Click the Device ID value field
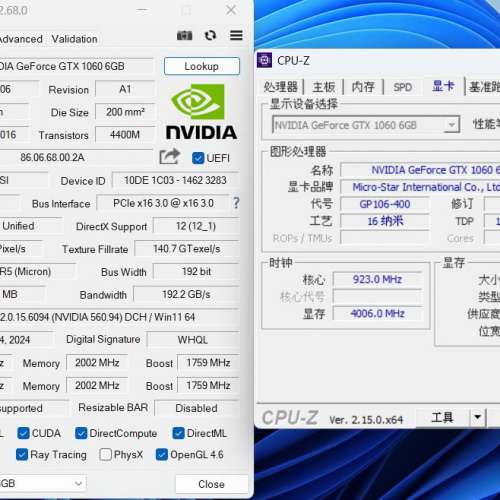The image size is (500, 500). tap(176, 180)
